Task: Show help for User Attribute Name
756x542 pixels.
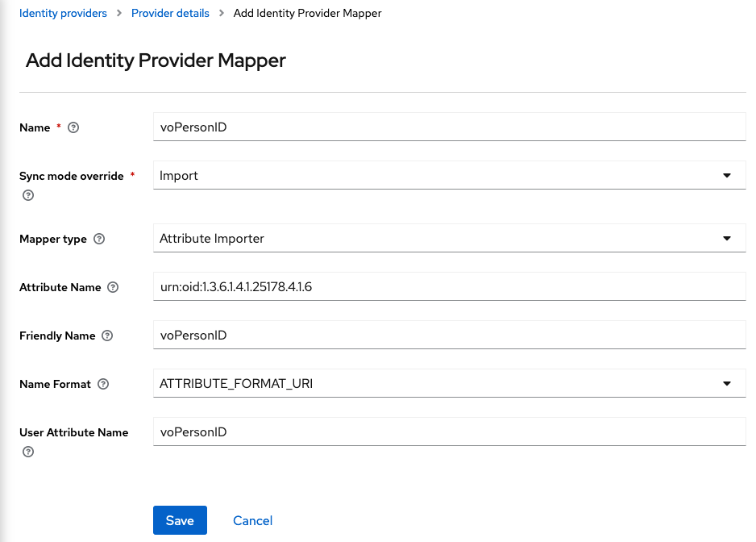Action: [x=27, y=452]
